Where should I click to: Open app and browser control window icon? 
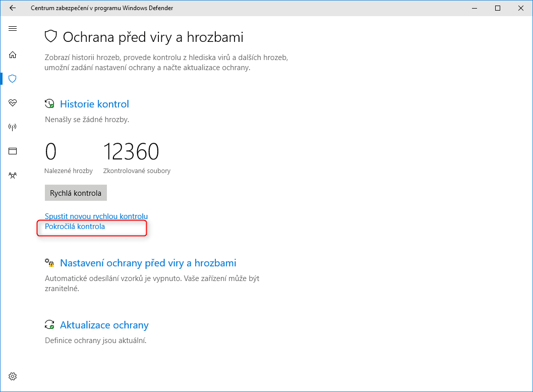[x=13, y=151]
